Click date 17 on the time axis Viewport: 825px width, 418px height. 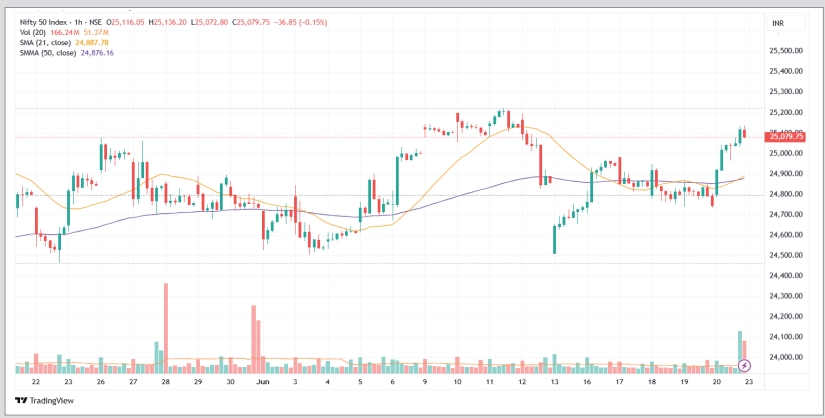(619, 383)
